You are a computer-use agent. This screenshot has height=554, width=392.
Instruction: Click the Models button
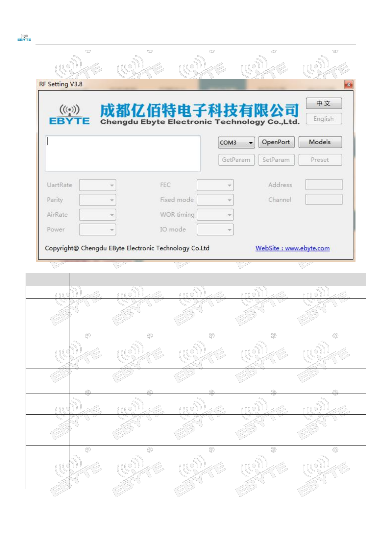click(x=320, y=142)
